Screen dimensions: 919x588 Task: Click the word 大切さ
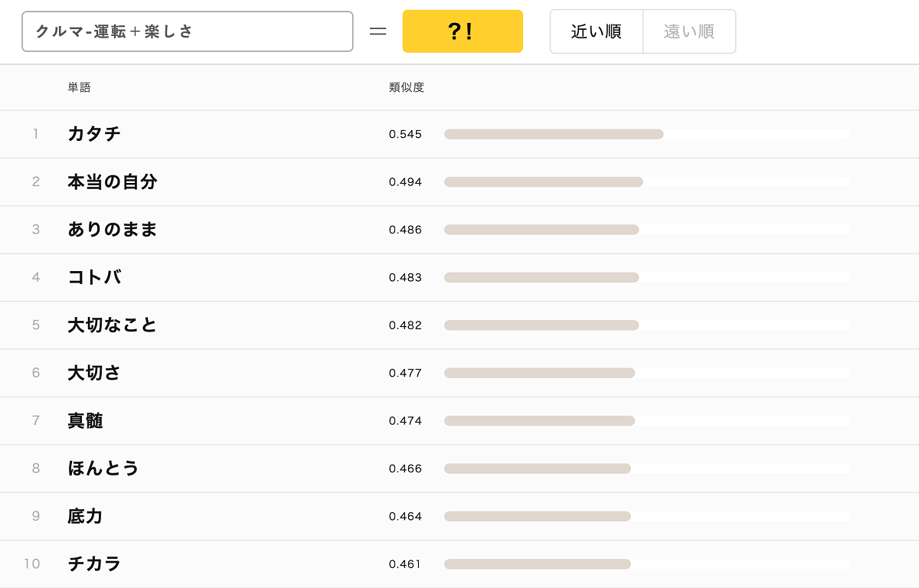point(94,373)
